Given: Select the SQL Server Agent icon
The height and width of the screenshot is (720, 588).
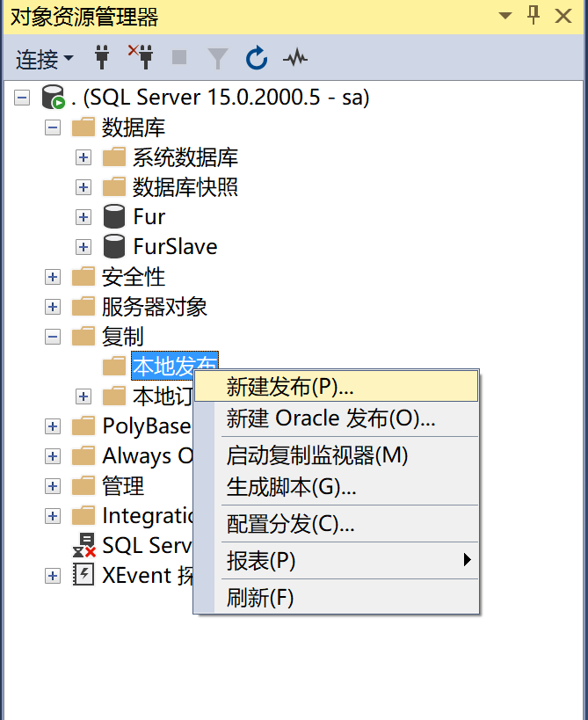Looking at the screenshot, I should tap(83, 545).
